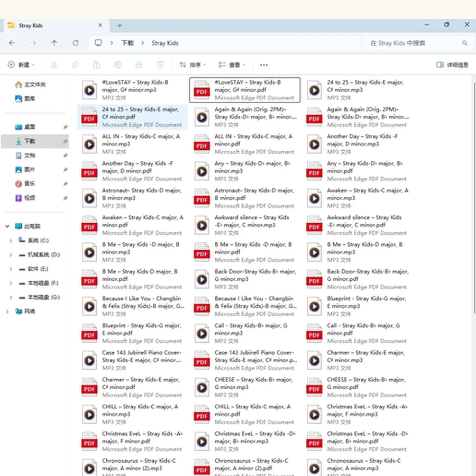Select #LoveSTAY Stray Kids pdf file
476x476 pixels.
point(245,90)
